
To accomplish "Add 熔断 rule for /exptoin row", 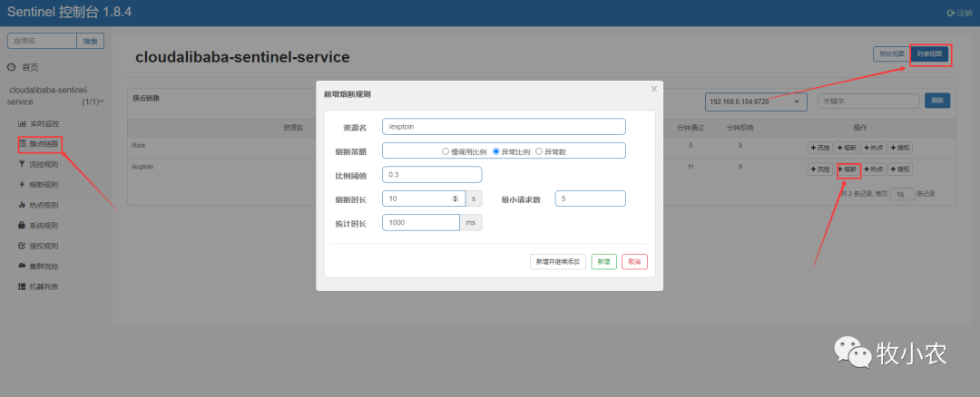I will (x=848, y=169).
